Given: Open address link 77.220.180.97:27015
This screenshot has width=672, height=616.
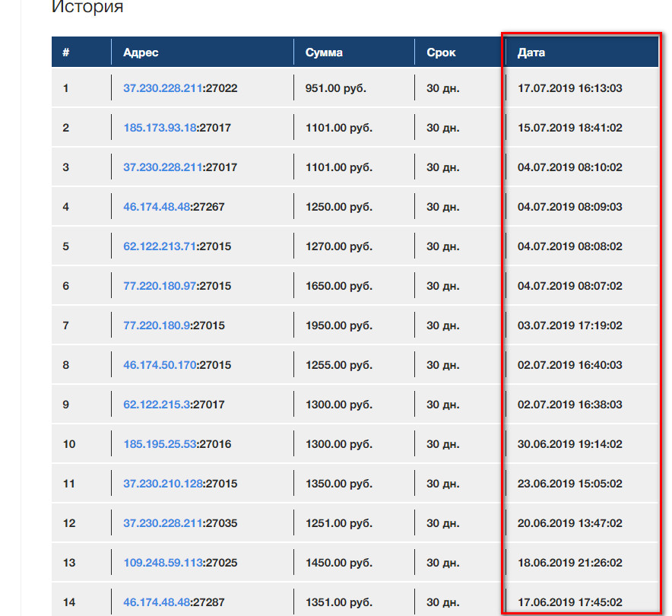Looking at the screenshot, I should coord(177,286).
